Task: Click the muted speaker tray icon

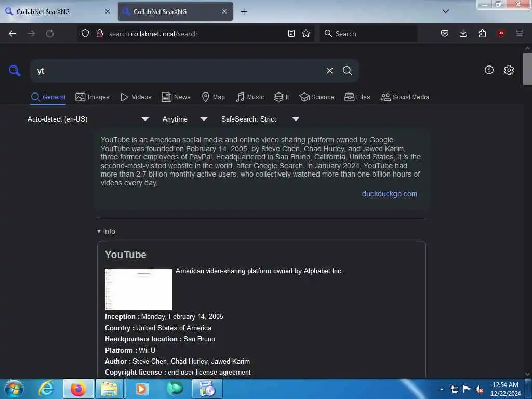Action: 480,389
